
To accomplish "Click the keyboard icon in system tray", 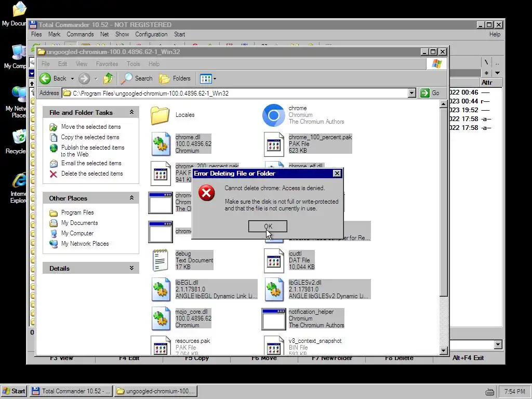I will 489,392.
